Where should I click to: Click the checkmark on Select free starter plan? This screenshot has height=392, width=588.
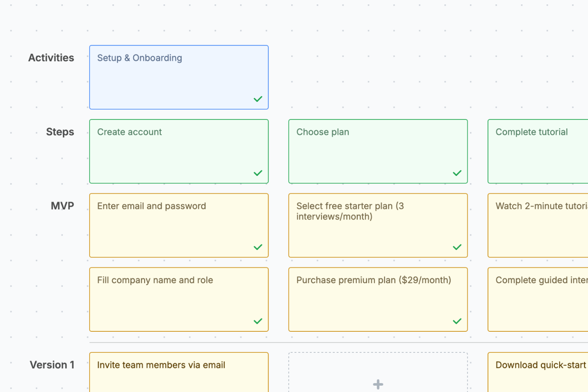coord(457,247)
